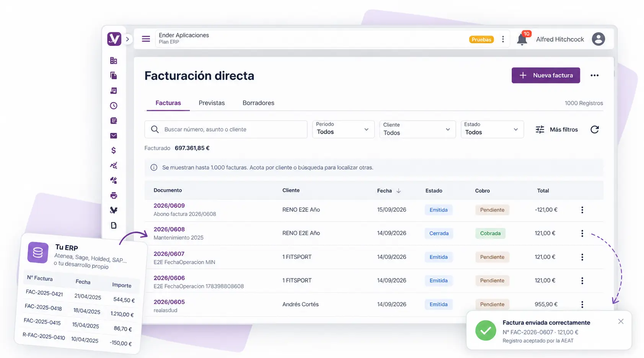Click the Andrés Cortés client cell

[300, 304]
